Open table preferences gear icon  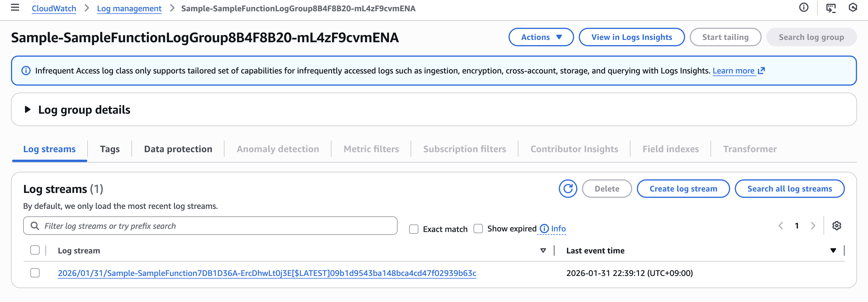837,226
